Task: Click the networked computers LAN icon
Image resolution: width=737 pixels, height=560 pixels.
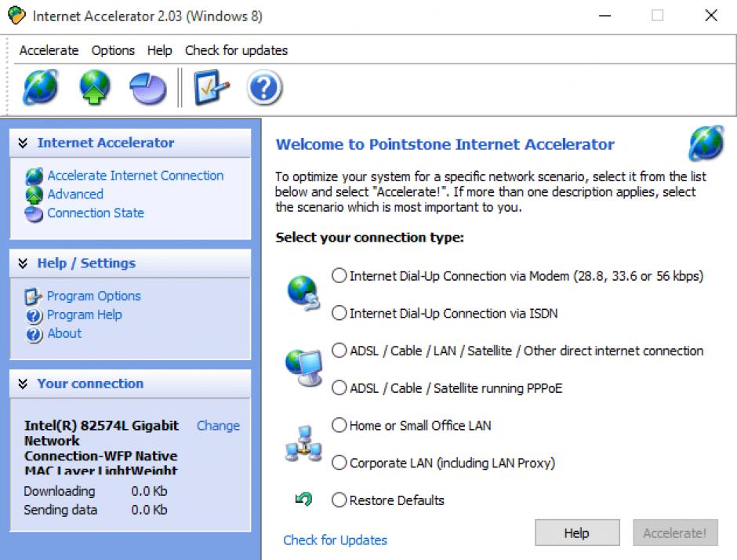Action: [x=303, y=443]
